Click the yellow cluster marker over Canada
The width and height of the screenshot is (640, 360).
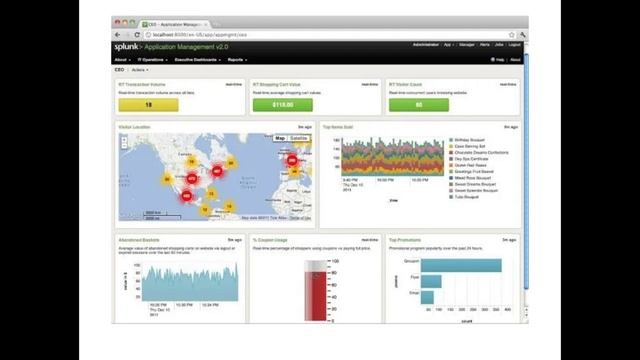point(191,162)
